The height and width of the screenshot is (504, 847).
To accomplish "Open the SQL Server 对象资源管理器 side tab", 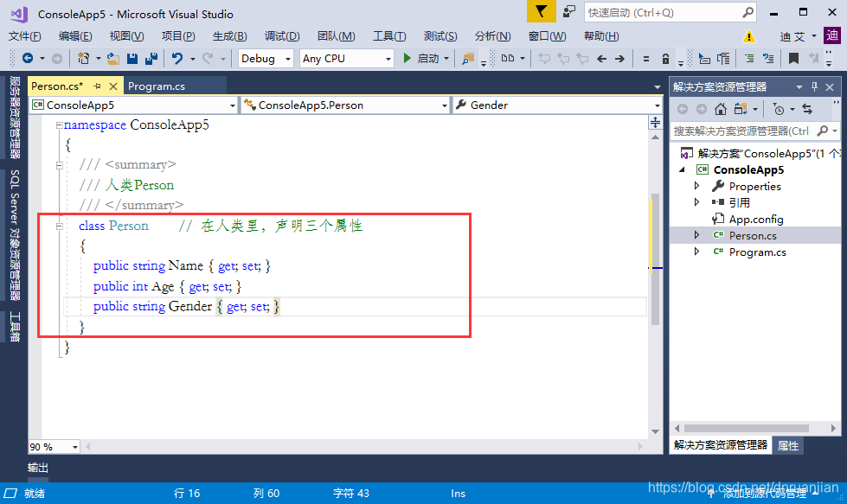I will click(15, 235).
